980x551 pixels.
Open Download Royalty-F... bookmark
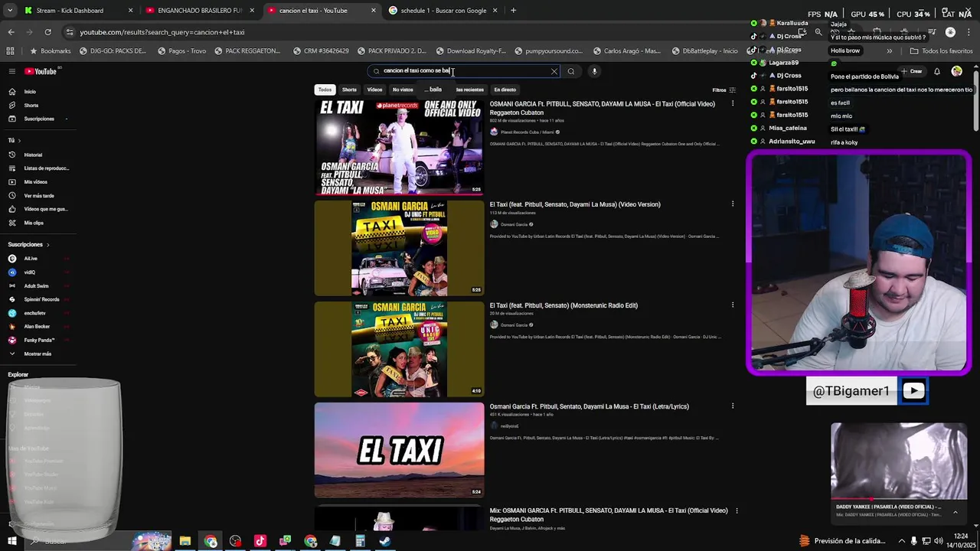471,51
